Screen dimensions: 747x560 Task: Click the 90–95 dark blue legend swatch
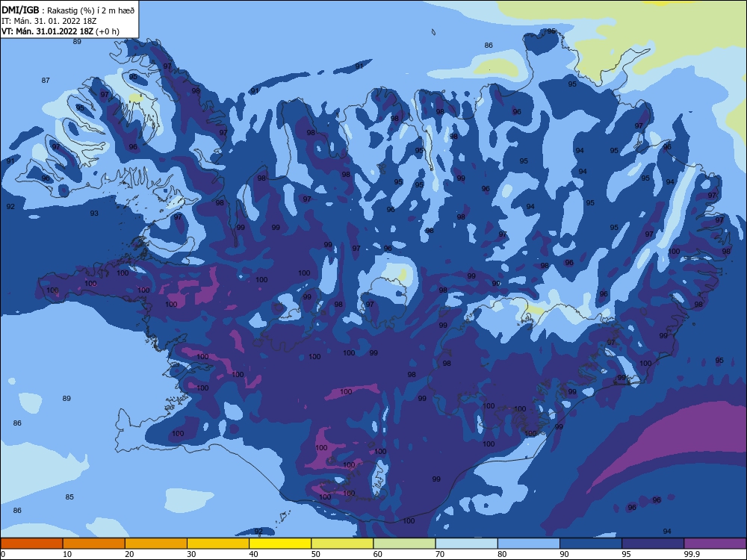tap(591, 544)
